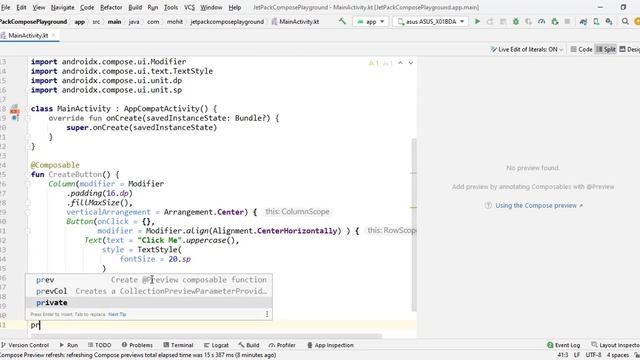Open the Run tool window
The height and width of the screenshot is (360, 640).
pos(69,345)
